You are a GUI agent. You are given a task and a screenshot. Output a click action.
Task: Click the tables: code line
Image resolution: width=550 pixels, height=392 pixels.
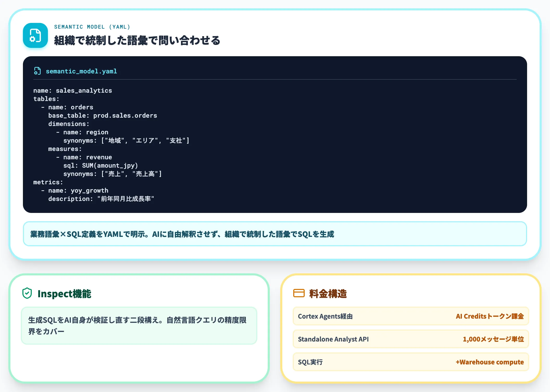[x=46, y=99]
